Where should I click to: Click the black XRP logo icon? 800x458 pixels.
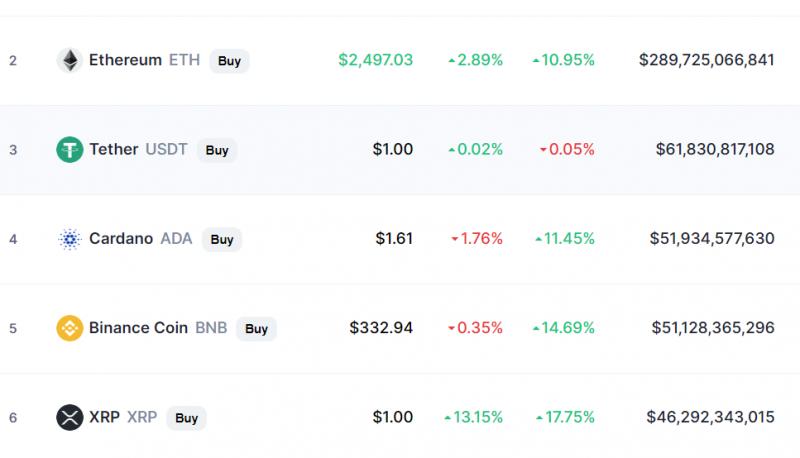(70, 417)
